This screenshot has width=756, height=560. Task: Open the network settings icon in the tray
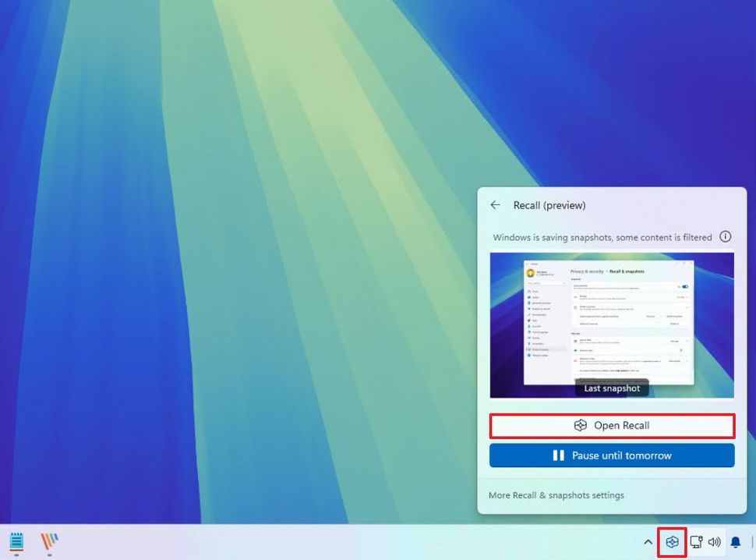tap(694, 541)
